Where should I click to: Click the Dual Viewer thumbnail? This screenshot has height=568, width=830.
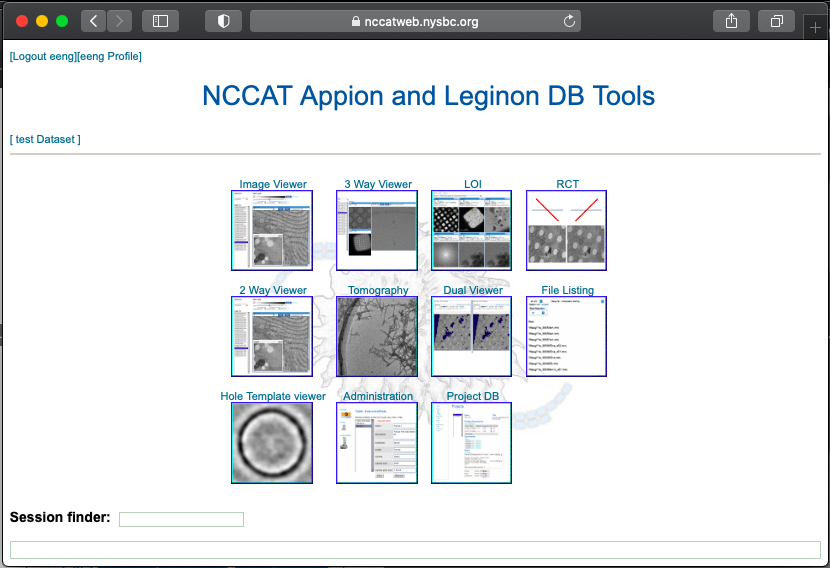(471, 336)
